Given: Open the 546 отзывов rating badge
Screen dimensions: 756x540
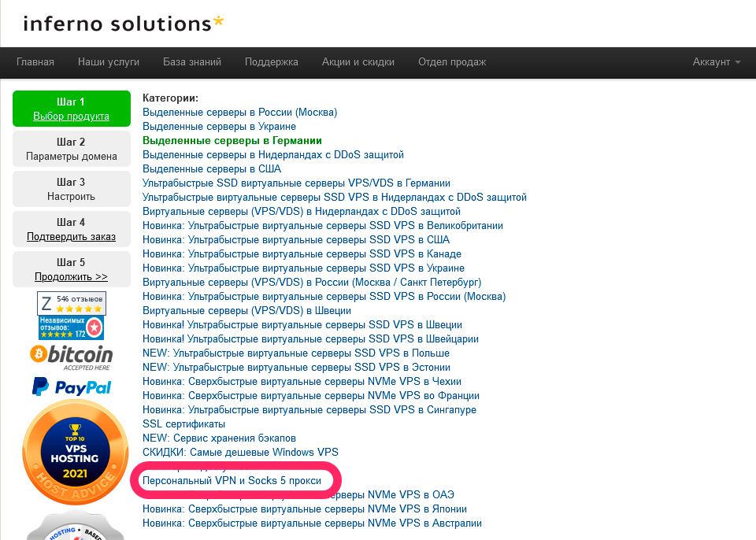Looking at the screenshot, I should 72,303.
